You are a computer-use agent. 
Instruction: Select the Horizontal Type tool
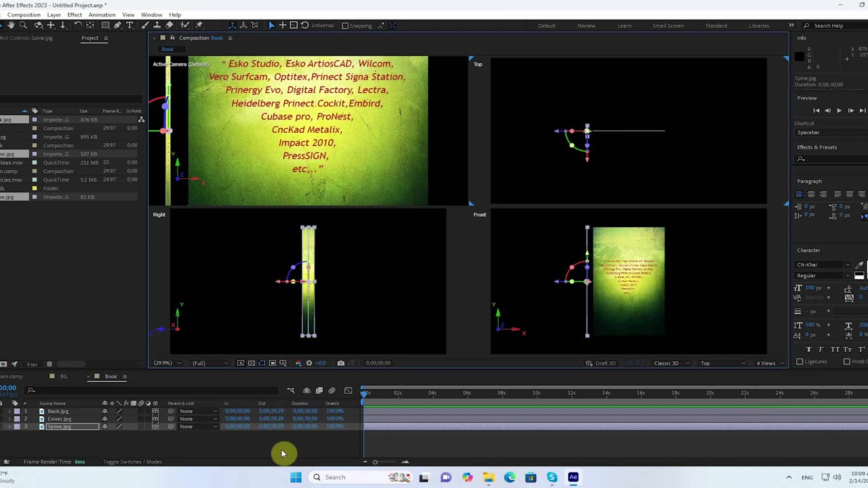(x=130, y=25)
